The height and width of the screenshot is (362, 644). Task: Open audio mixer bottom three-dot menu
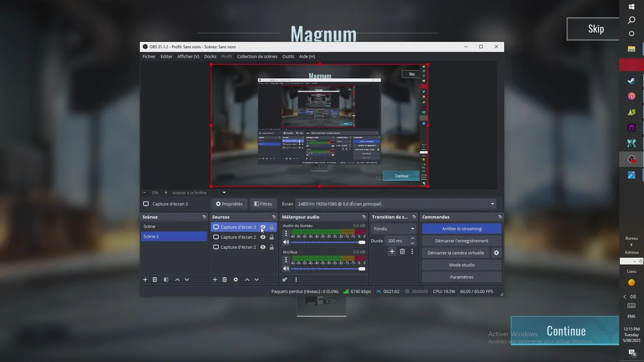click(x=296, y=280)
